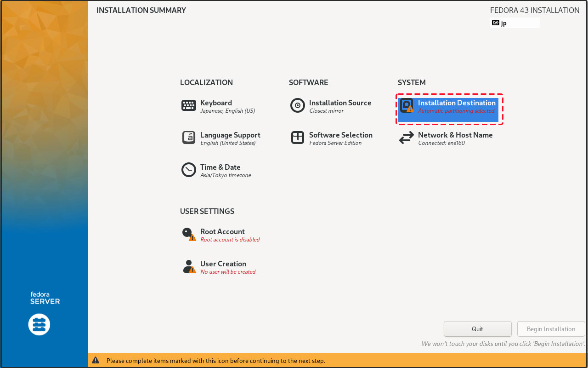Select the 'Asia/Tokyo timezone' text
The height and width of the screenshot is (368, 588).
click(x=226, y=175)
